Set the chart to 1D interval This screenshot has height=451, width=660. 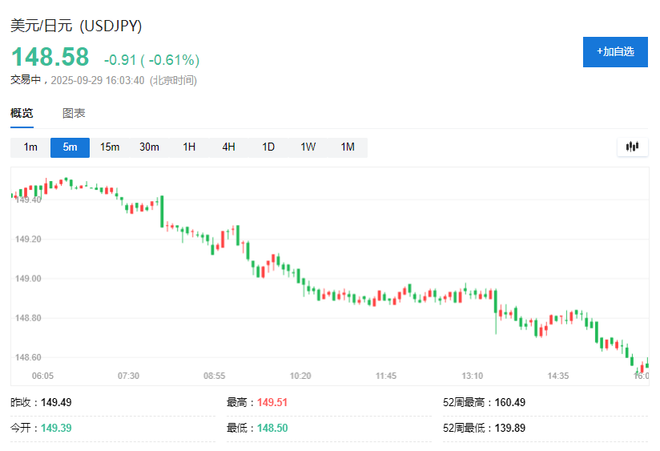tap(268, 147)
